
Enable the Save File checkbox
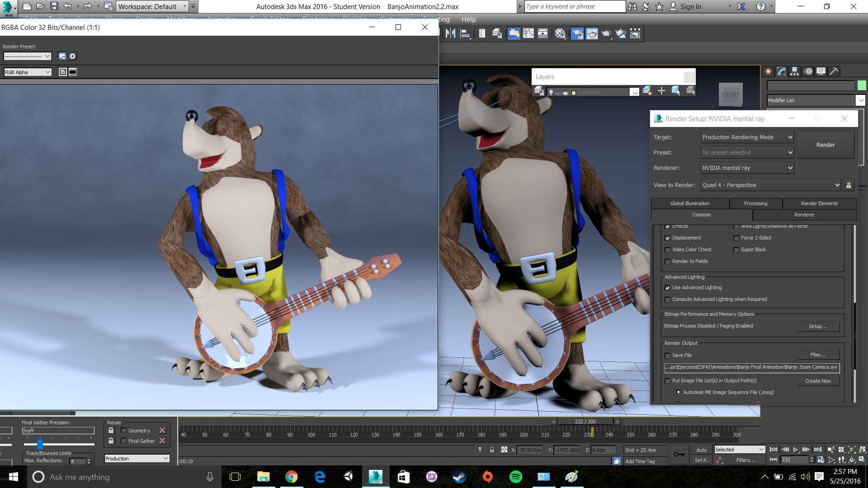[668, 356]
